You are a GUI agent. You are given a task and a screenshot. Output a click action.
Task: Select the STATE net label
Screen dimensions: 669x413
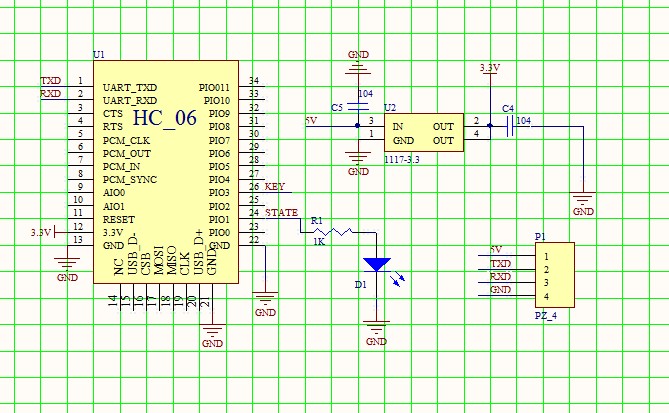281,213
